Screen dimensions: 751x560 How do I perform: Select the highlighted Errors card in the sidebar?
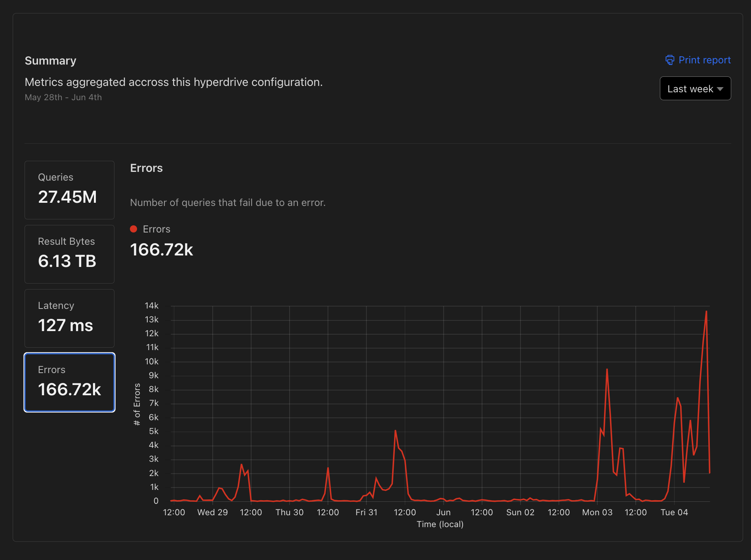pyautogui.click(x=69, y=383)
